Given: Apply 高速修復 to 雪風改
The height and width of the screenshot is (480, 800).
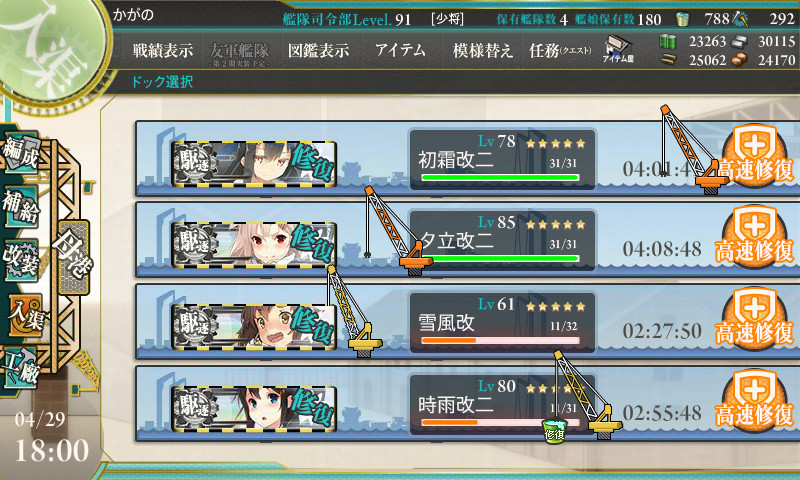Looking at the screenshot, I should pyautogui.click(x=754, y=319).
